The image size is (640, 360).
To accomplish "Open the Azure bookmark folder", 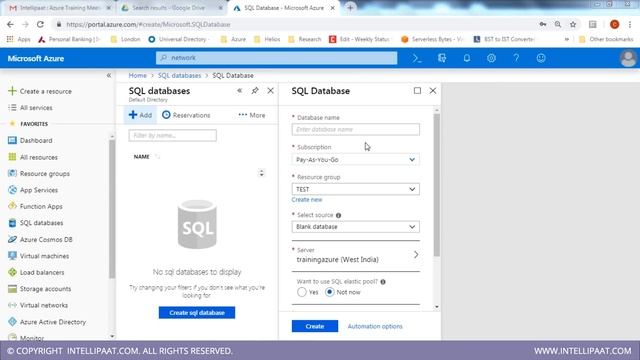I will point(233,39).
